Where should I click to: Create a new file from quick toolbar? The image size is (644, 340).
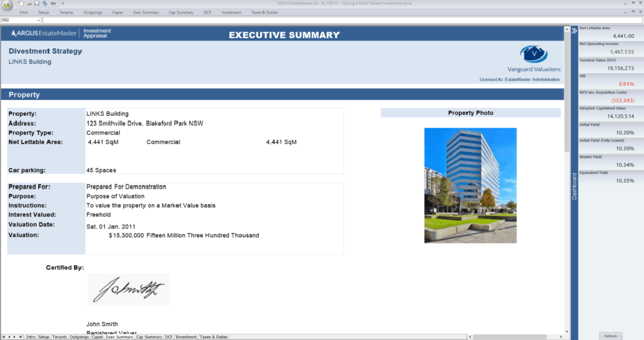(21, 3)
